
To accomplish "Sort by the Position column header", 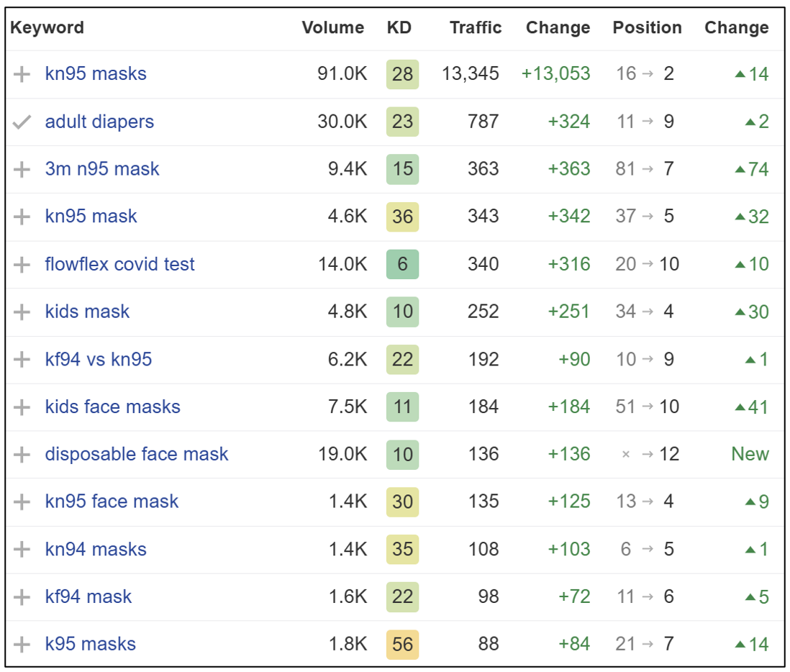I will point(647,28).
